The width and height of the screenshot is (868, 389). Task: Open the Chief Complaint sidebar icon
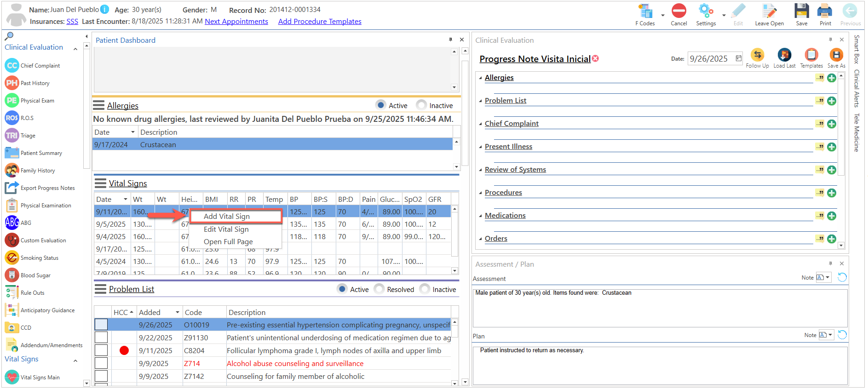pyautogui.click(x=12, y=66)
